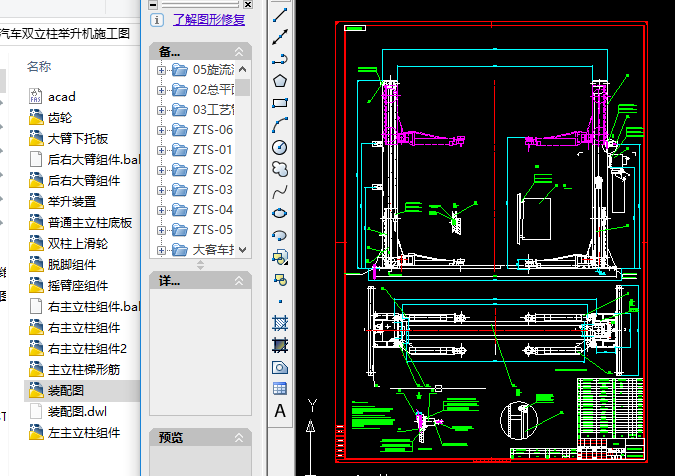Select the Hatch tool
Image resolution: width=675 pixels, height=476 pixels.
(280, 323)
